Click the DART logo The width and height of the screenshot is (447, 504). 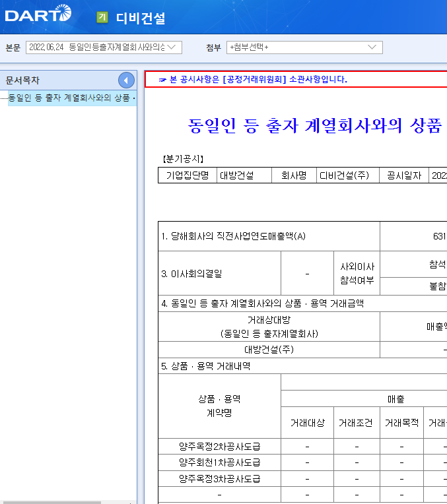click(x=38, y=13)
